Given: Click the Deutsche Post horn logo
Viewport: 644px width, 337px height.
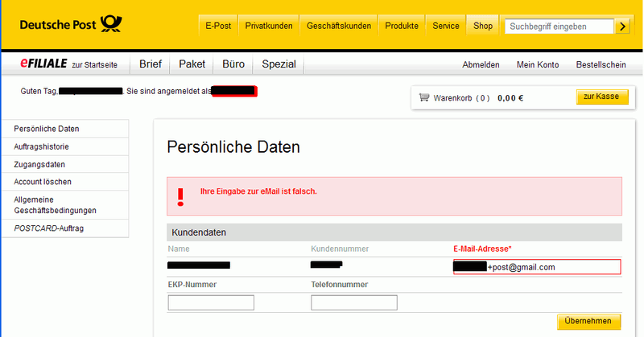Looking at the screenshot, I should 111,24.
